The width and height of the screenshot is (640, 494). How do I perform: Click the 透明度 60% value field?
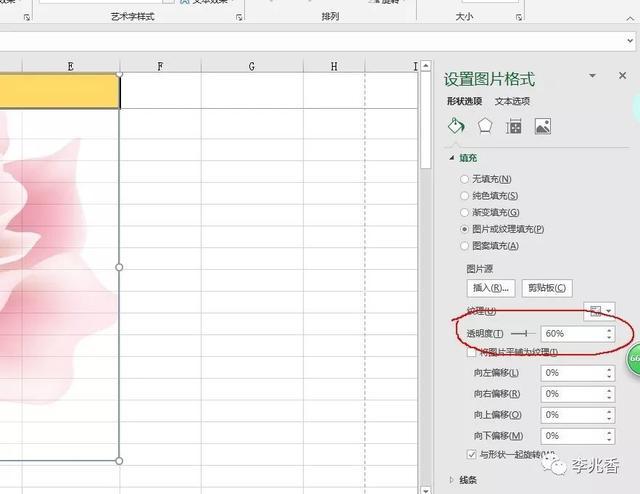(572, 334)
